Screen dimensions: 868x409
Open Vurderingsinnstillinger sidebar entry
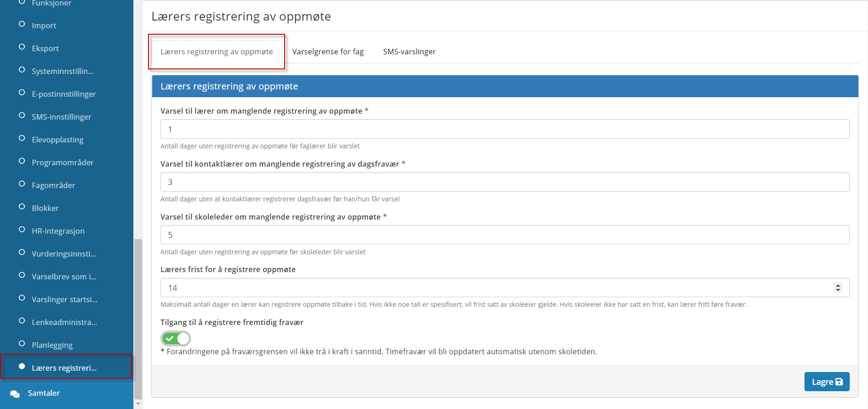64,254
